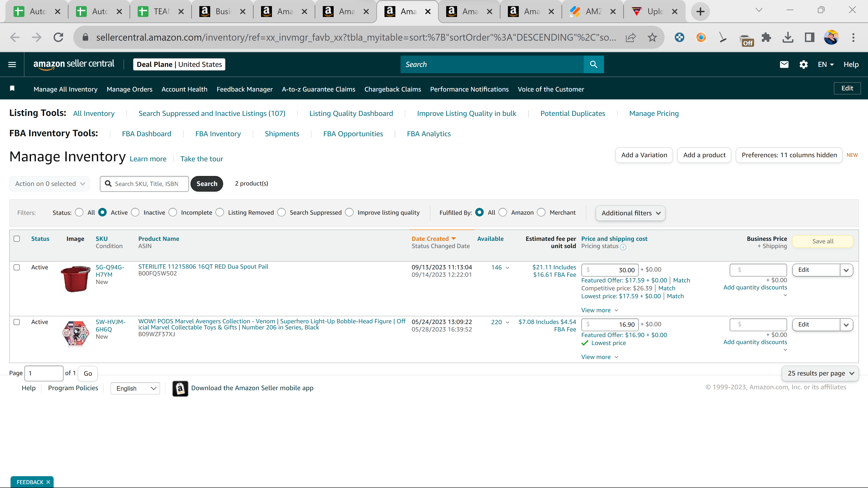Select the STERILITE pail row checkbox
Image resolution: width=868 pixels, height=488 pixels.
tap(17, 267)
